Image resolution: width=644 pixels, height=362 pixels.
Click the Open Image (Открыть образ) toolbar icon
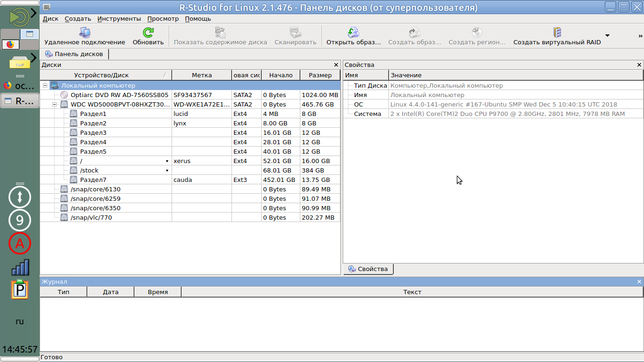(x=353, y=33)
